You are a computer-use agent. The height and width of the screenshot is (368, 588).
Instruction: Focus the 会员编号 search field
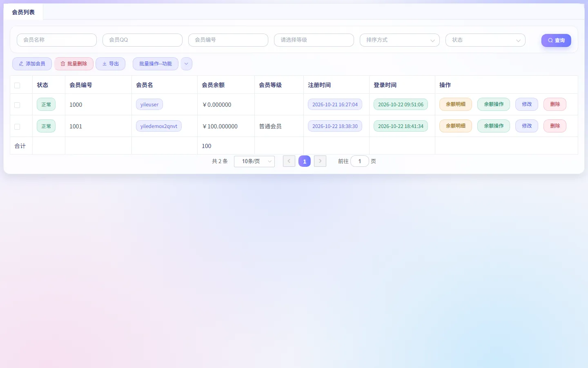point(228,40)
